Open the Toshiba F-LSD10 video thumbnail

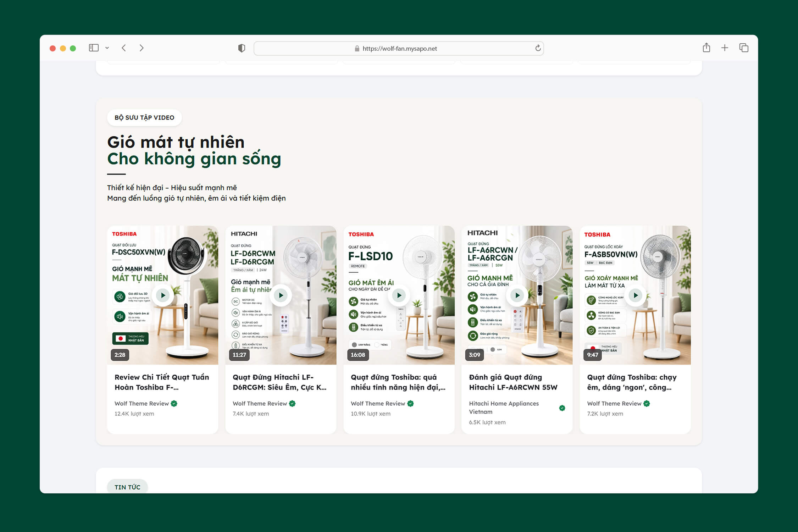tap(399, 295)
